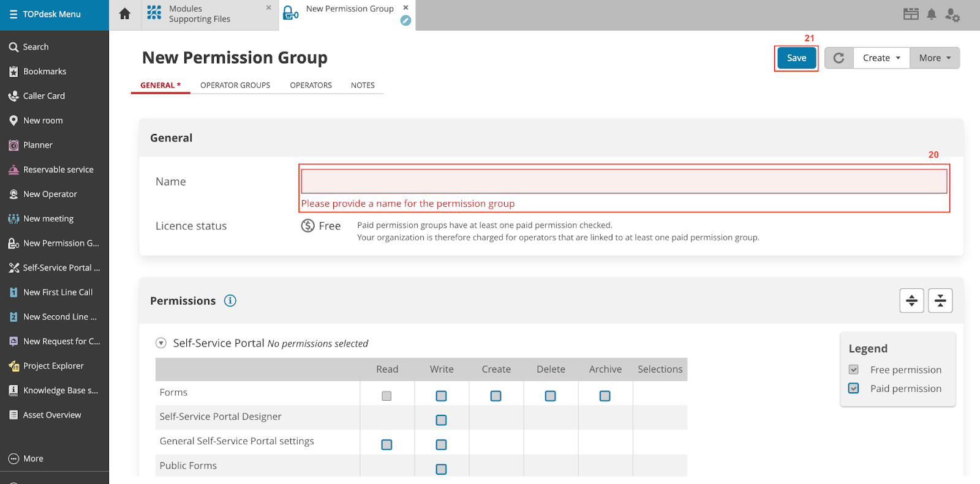
Task: Check Read for General Self-Service Portal settings
Action: 386,445
